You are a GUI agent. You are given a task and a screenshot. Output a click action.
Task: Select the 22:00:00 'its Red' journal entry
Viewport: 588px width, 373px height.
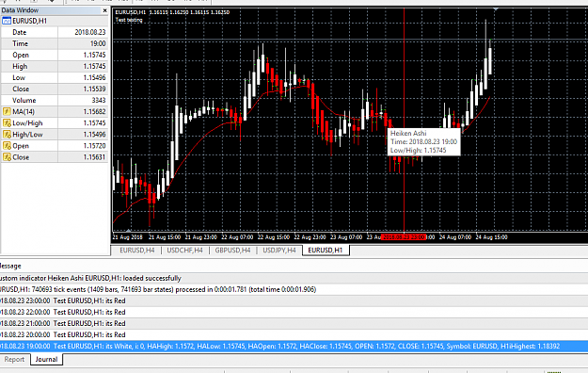294,312
